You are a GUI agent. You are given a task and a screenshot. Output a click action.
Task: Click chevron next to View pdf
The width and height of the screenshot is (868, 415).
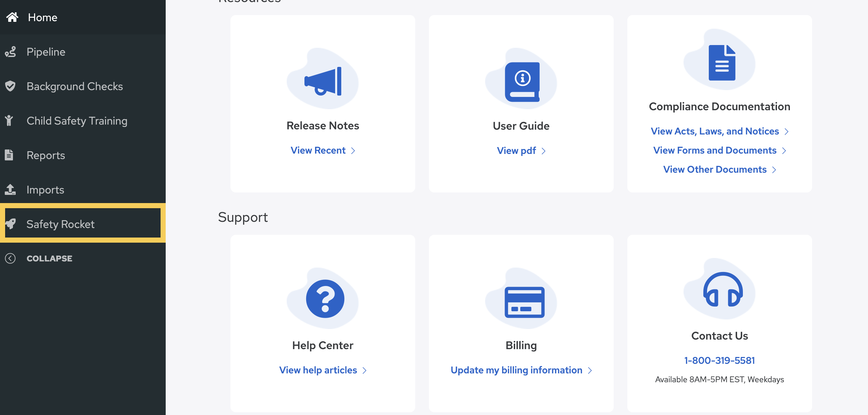pos(544,151)
